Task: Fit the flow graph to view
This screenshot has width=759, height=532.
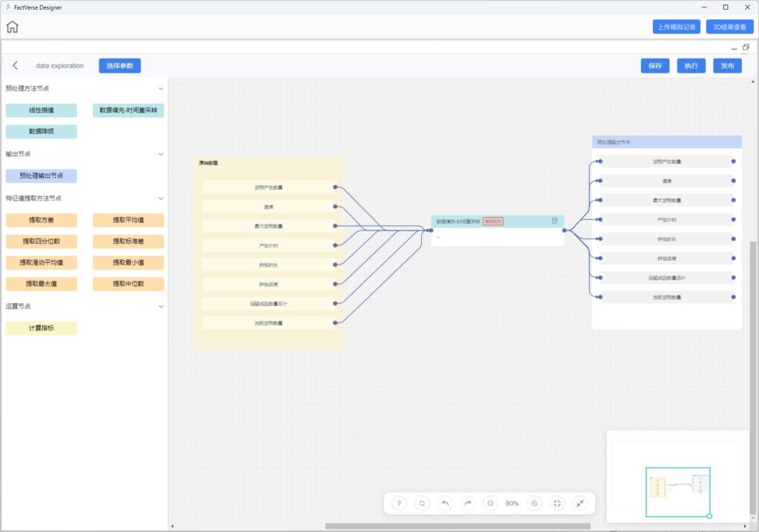Action: click(x=557, y=503)
